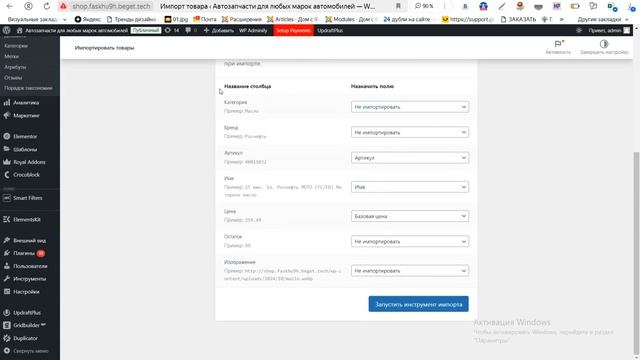This screenshot has width=640, height=360.
Task: Open Порядок таксономии submenu item
Action: point(28,88)
